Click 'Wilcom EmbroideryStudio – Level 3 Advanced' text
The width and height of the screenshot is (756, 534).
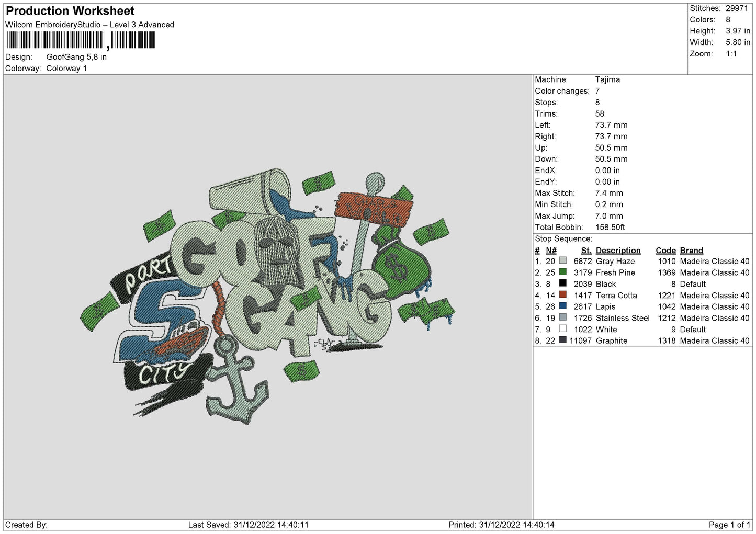pos(89,25)
